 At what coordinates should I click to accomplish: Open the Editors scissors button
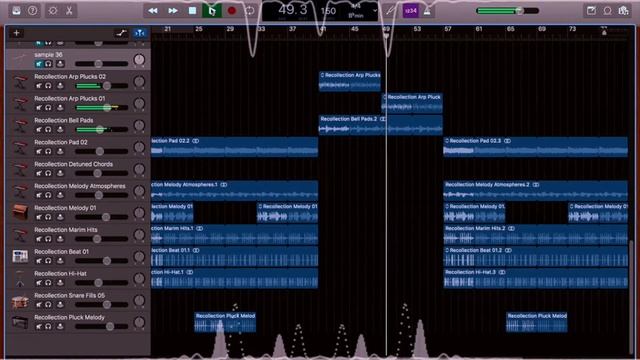point(69,11)
